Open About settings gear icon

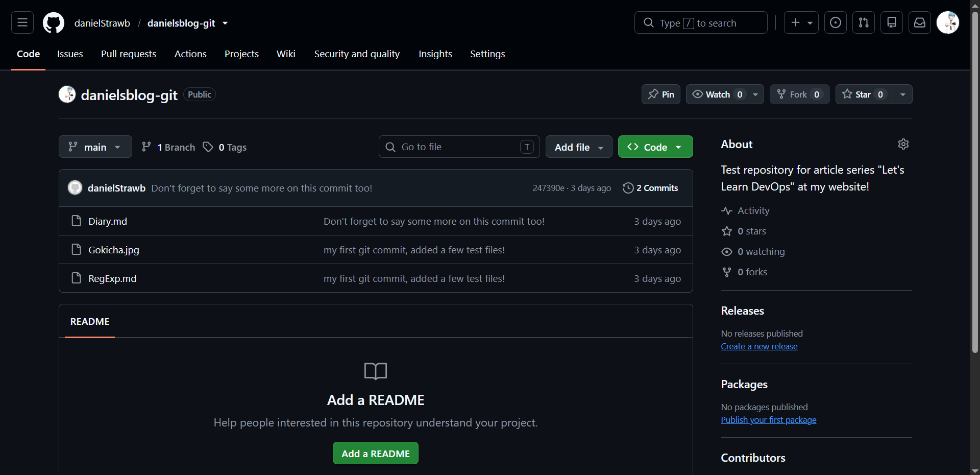pos(903,144)
